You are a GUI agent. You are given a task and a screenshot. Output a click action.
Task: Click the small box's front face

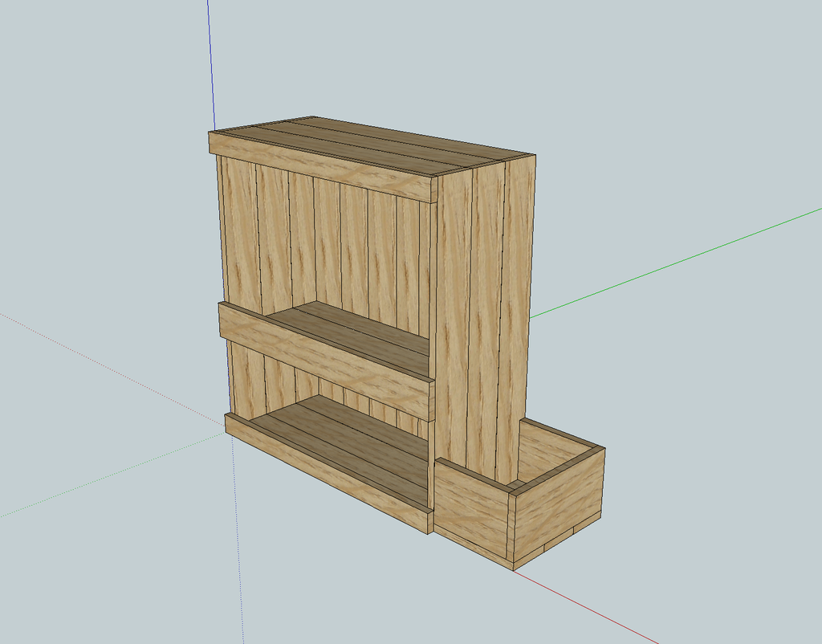coord(472,512)
